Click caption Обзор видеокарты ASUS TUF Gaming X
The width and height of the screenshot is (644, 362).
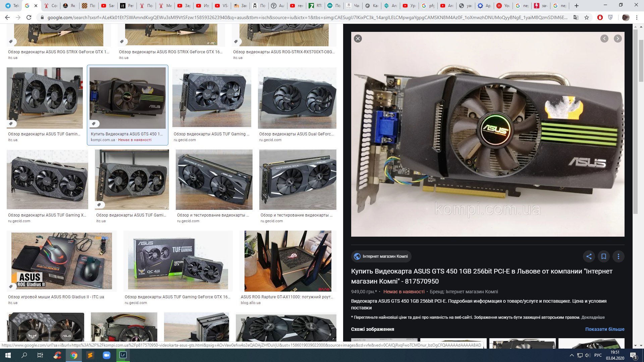point(47,215)
